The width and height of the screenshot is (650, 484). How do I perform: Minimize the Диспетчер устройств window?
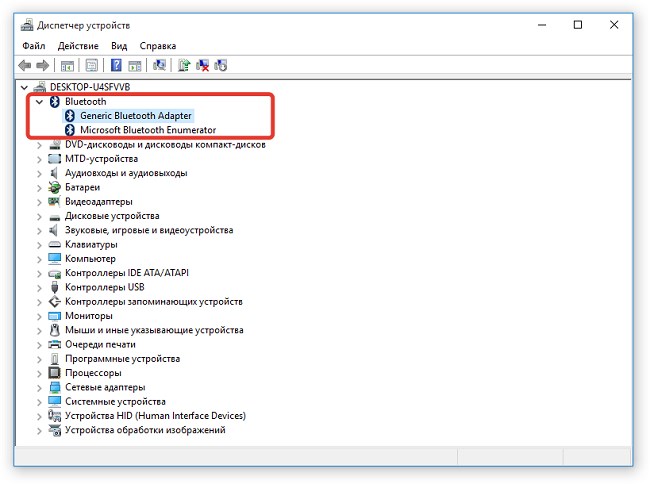click(x=542, y=25)
